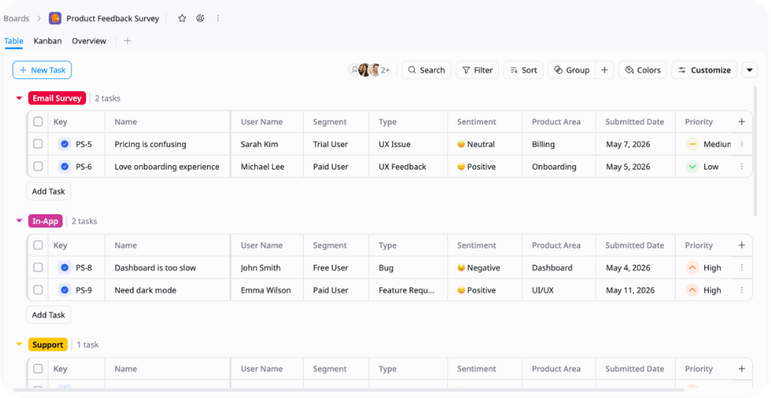Click Medium priority icon for PS-5
The width and height of the screenshot is (771, 398).
[x=692, y=144]
